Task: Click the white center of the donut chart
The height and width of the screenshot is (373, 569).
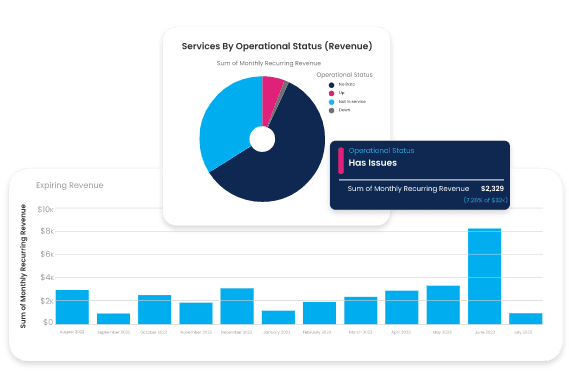Action: pos(262,139)
